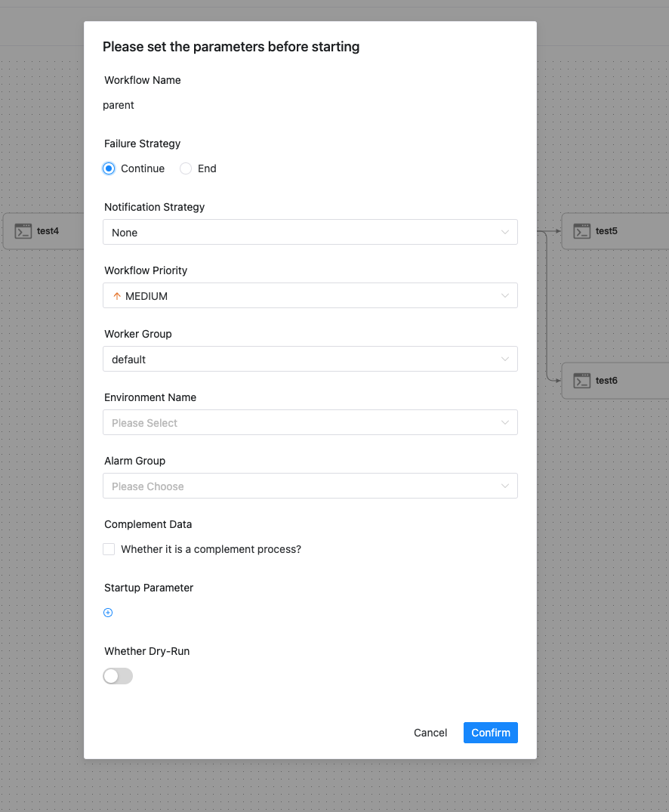Select the Continue failure strategy radio button
Image resolution: width=669 pixels, height=812 pixels.
coord(109,168)
